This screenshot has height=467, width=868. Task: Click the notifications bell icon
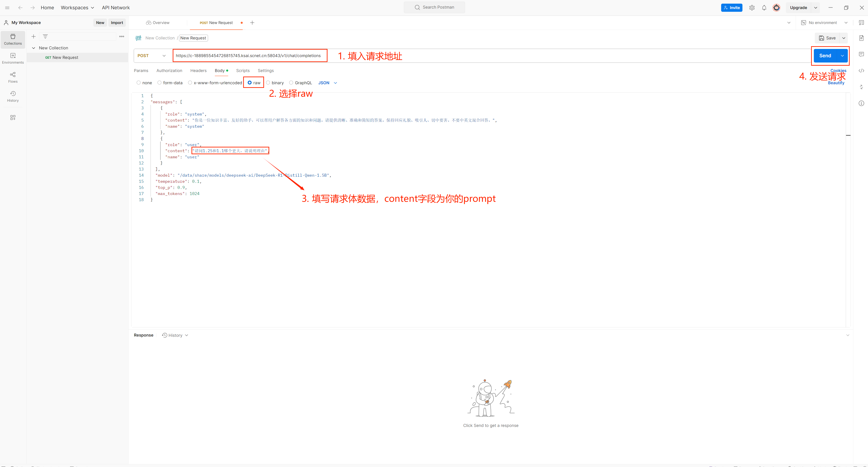point(764,8)
